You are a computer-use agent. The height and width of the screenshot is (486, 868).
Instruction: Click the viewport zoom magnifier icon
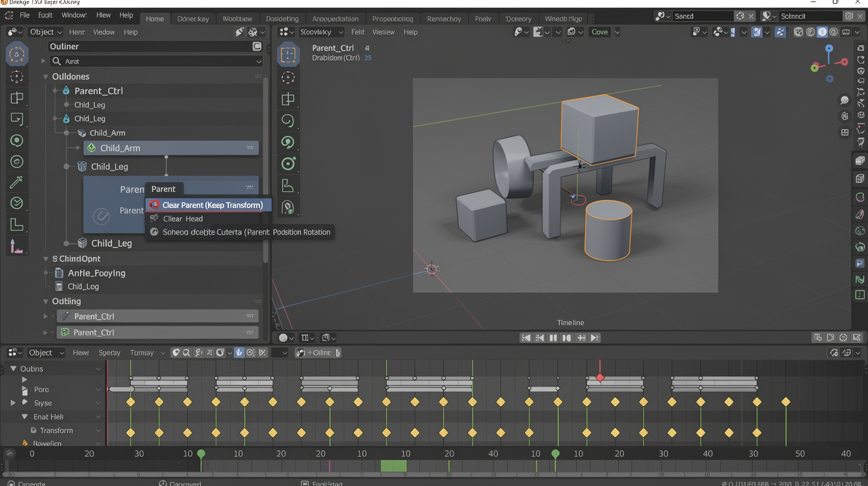(x=844, y=100)
